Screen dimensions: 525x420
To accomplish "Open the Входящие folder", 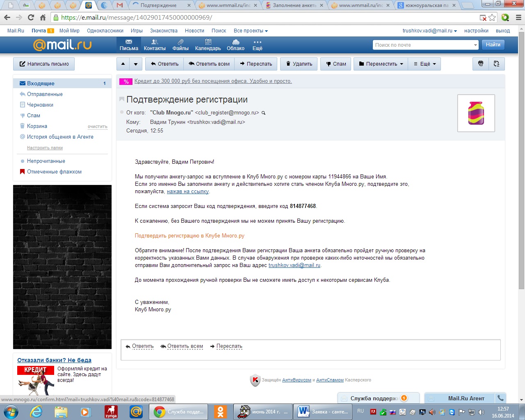I will 62,83.
